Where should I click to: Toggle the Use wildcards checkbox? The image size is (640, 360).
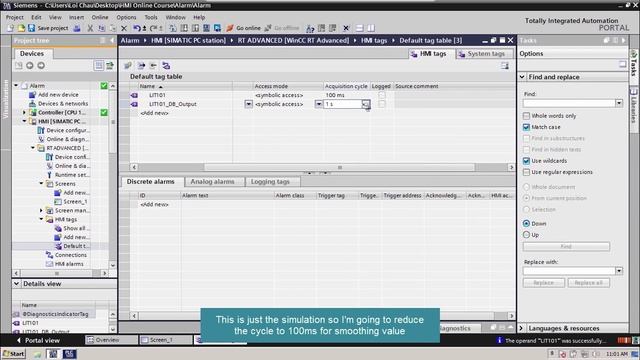coord(527,161)
